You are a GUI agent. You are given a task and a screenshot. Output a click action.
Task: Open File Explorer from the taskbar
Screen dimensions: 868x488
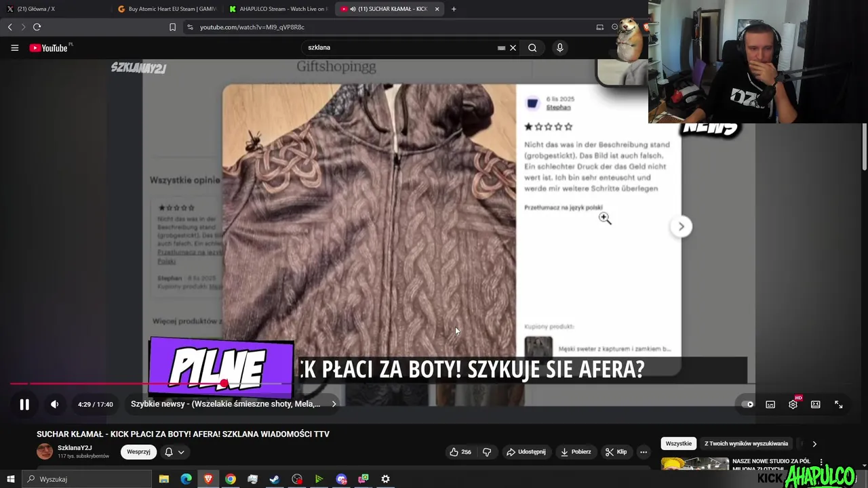coord(163,479)
